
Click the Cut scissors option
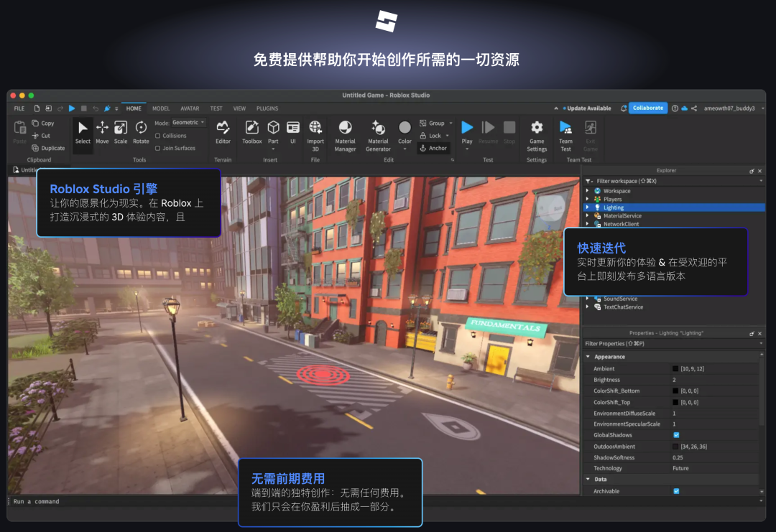(x=42, y=136)
